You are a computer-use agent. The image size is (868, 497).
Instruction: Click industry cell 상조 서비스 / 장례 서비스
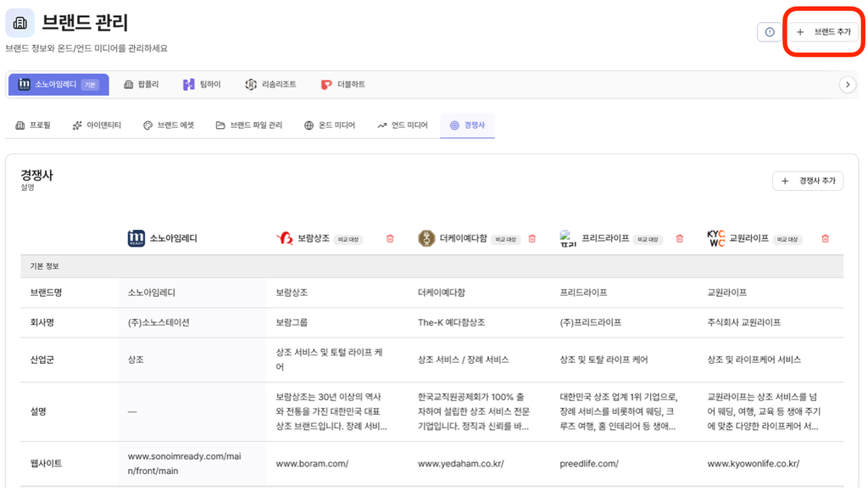[x=463, y=360]
